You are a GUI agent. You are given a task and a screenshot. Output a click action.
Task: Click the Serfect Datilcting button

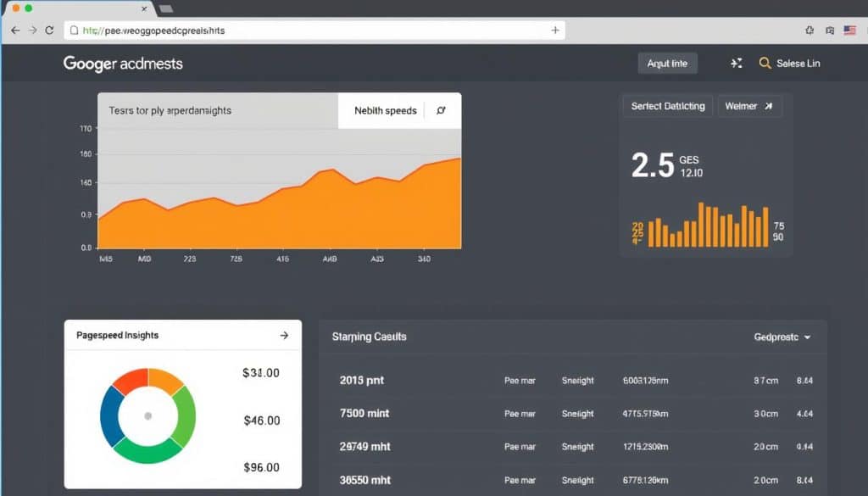tap(668, 106)
